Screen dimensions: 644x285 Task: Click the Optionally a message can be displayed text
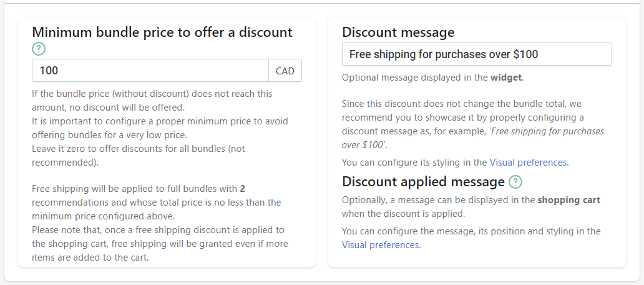point(471,207)
